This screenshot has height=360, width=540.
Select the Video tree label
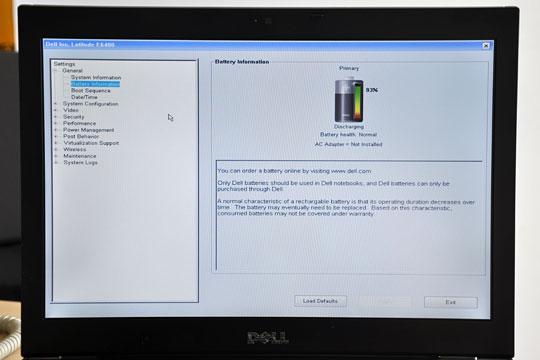click(x=71, y=110)
